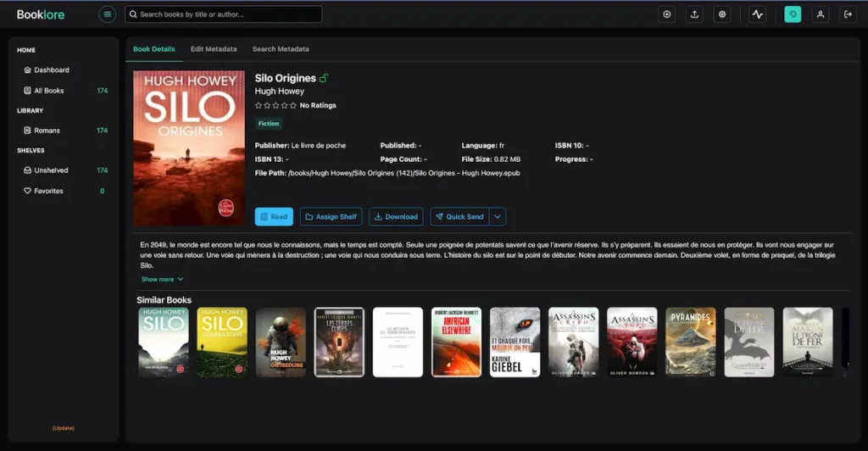Click the Fiction category tag
Viewport: 868px width, 451px height.
(x=269, y=124)
